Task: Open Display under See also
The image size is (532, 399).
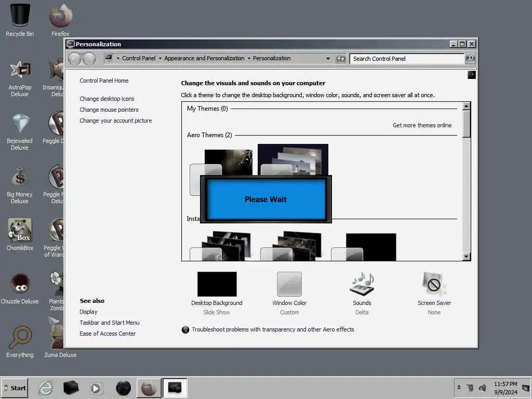Action: pos(88,312)
